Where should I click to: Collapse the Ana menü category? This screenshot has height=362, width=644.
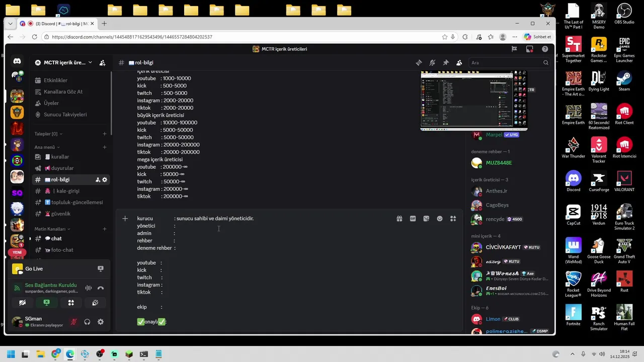(x=47, y=147)
